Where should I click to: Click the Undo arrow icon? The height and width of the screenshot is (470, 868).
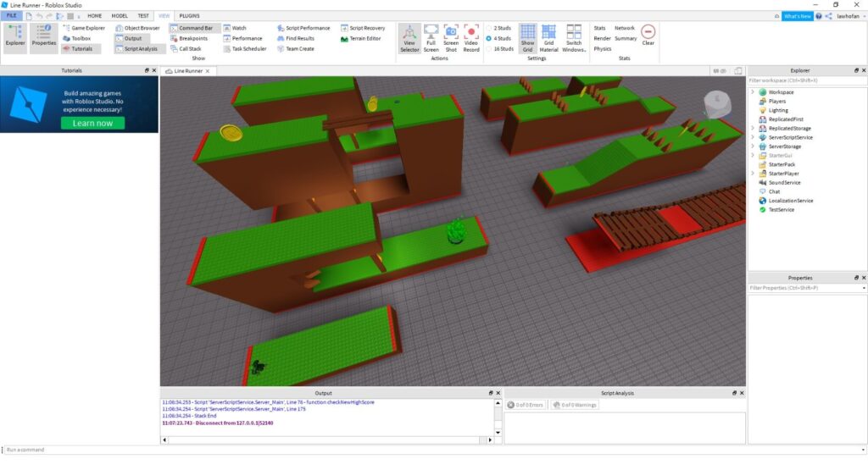click(x=39, y=16)
